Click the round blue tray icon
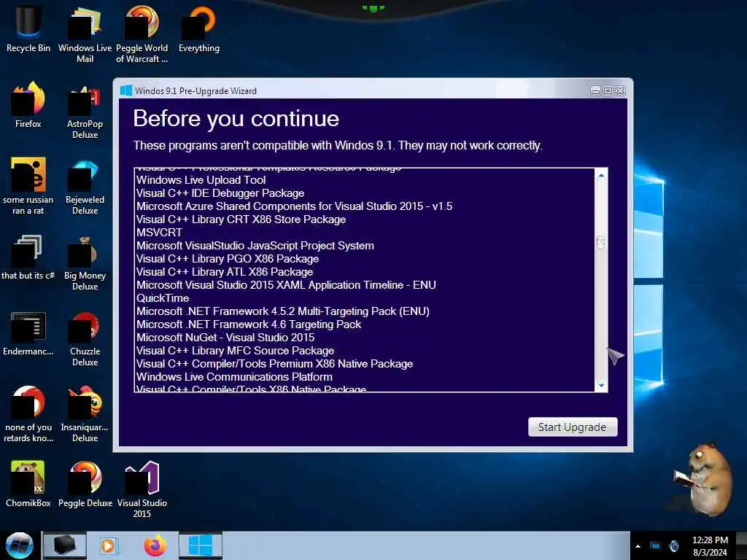This screenshot has height=560, width=747. (673, 546)
